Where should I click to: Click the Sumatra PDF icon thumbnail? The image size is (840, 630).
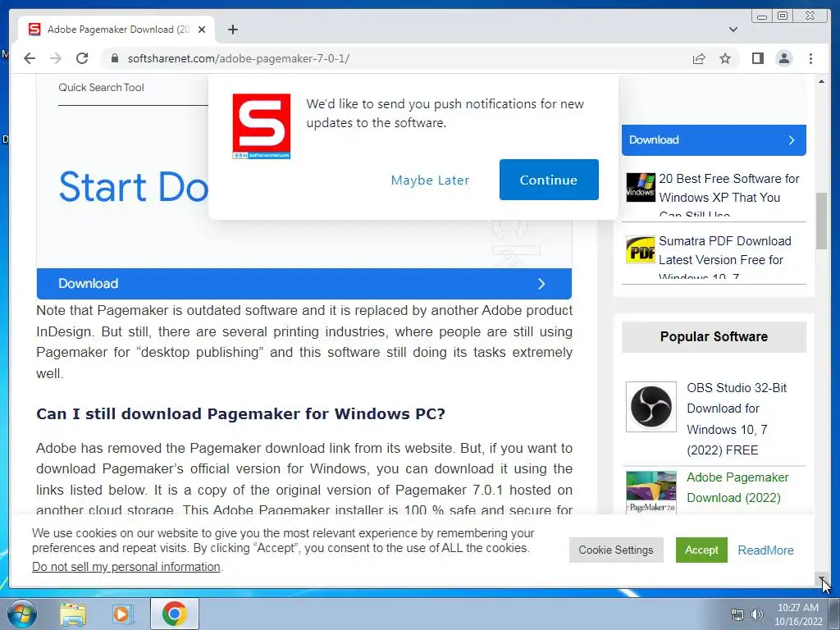point(641,250)
